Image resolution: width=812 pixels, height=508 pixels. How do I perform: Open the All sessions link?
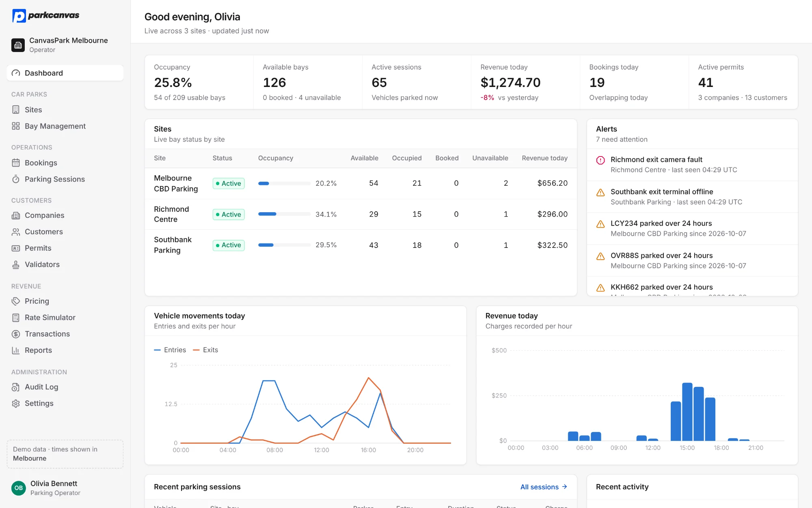pyautogui.click(x=544, y=487)
